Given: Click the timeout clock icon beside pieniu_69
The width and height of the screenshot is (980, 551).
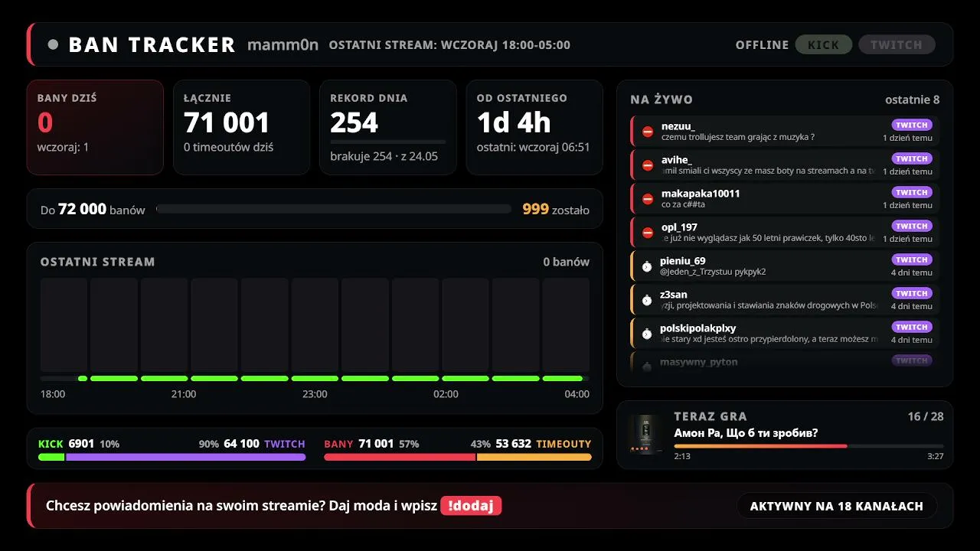Looking at the screenshot, I should tap(647, 266).
